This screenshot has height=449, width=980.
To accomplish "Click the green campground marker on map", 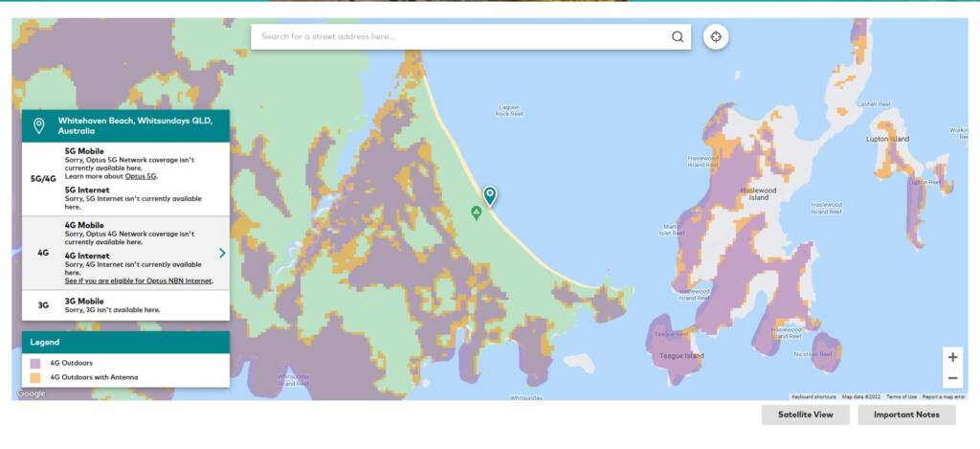I will click(477, 213).
